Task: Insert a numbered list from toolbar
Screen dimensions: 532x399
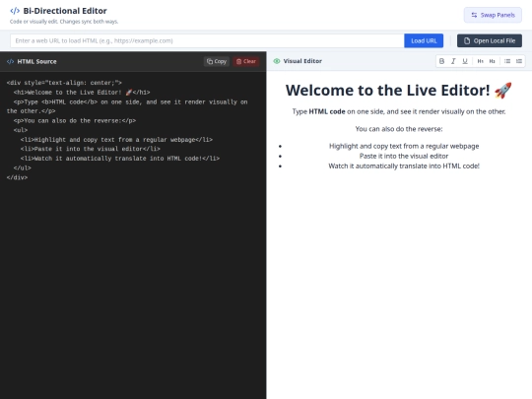Action: pos(519,61)
